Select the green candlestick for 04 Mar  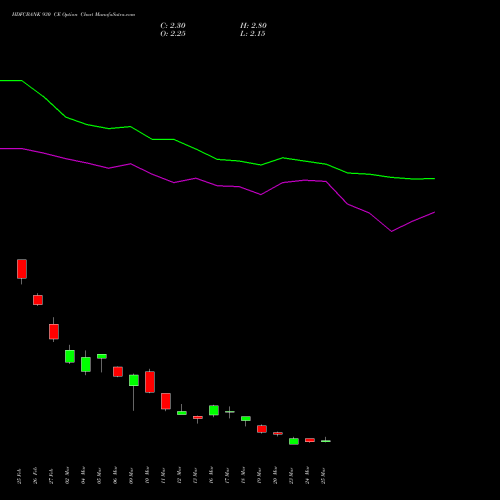pyautogui.click(x=86, y=364)
